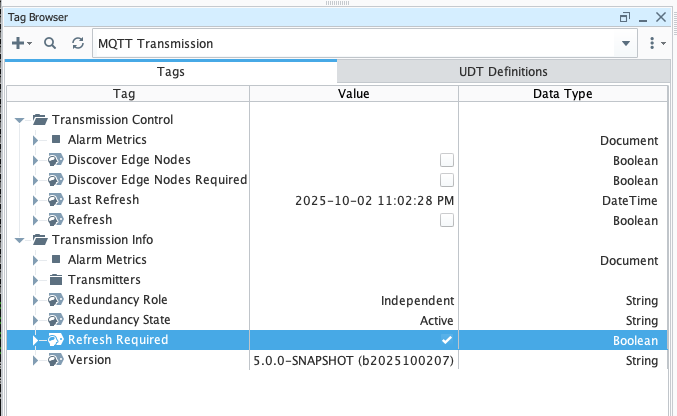
Task: Switch to the UDT Definitions tab
Action: click(x=503, y=72)
